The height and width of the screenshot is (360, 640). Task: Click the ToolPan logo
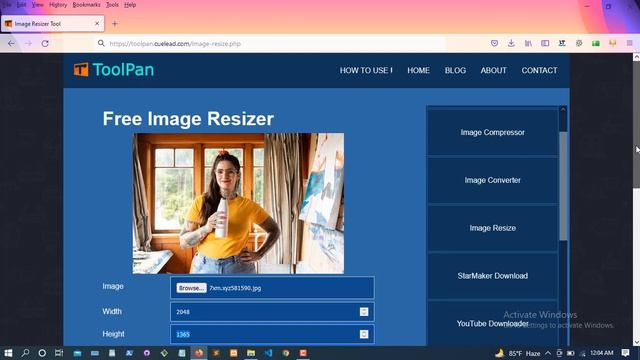click(x=114, y=70)
